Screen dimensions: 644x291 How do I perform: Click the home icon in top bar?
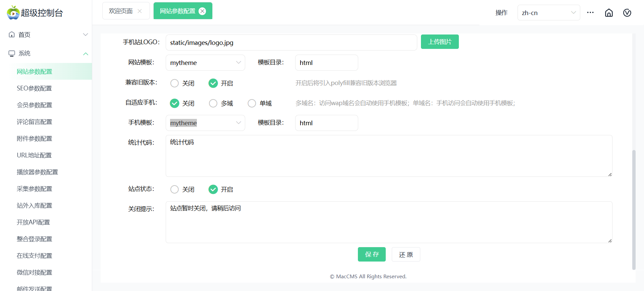(x=609, y=13)
